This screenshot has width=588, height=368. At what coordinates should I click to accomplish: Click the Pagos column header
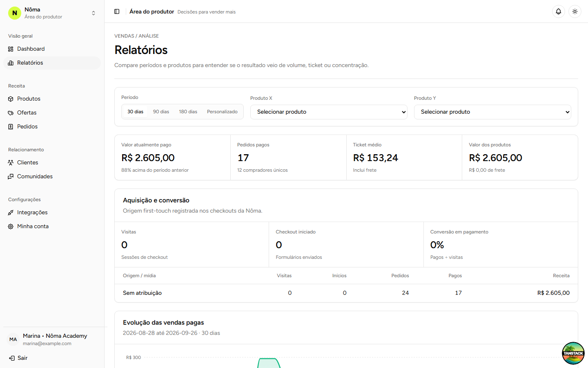pyautogui.click(x=455, y=276)
